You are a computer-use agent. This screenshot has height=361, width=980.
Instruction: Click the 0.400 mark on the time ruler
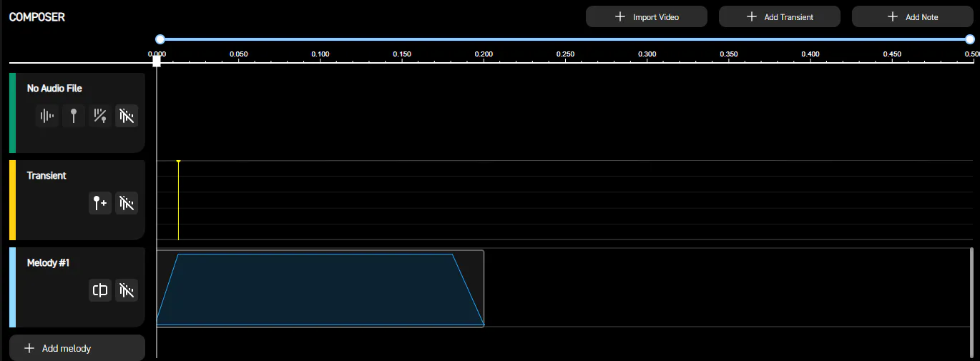click(810, 54)
